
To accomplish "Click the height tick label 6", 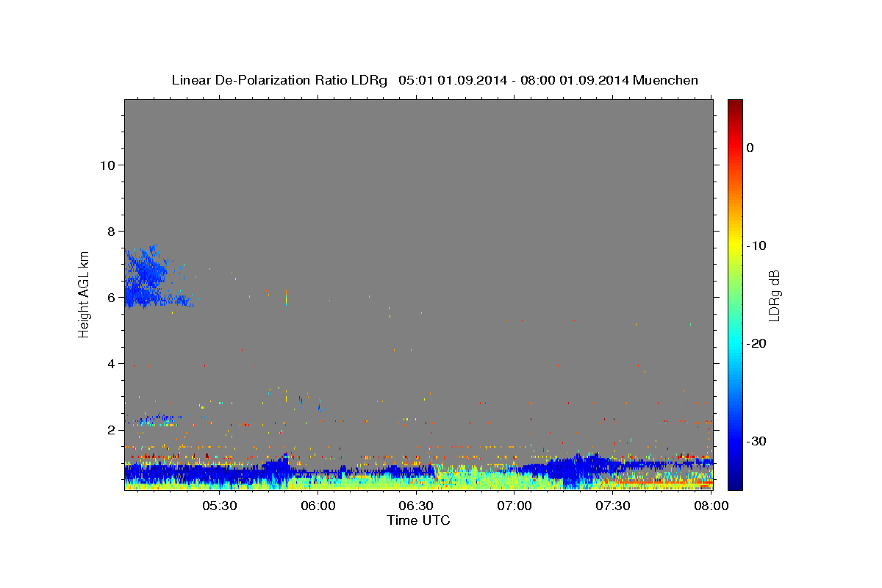I will [x=111, y=297].
